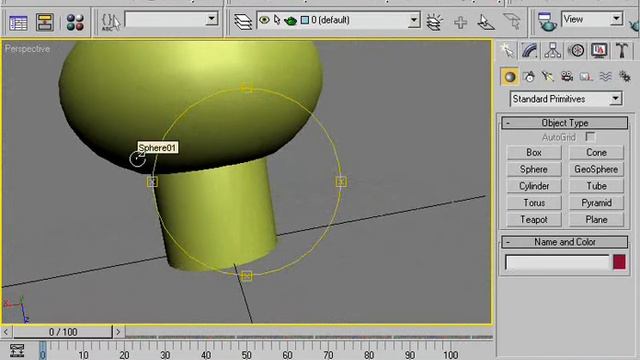
Task: Open the Curve Editor icon
Action: click(x=18, y=22)
